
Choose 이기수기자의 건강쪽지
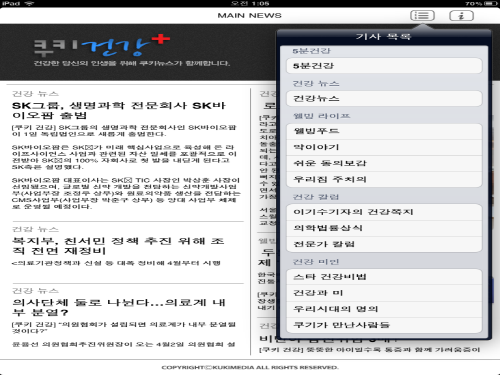point(384,212)
